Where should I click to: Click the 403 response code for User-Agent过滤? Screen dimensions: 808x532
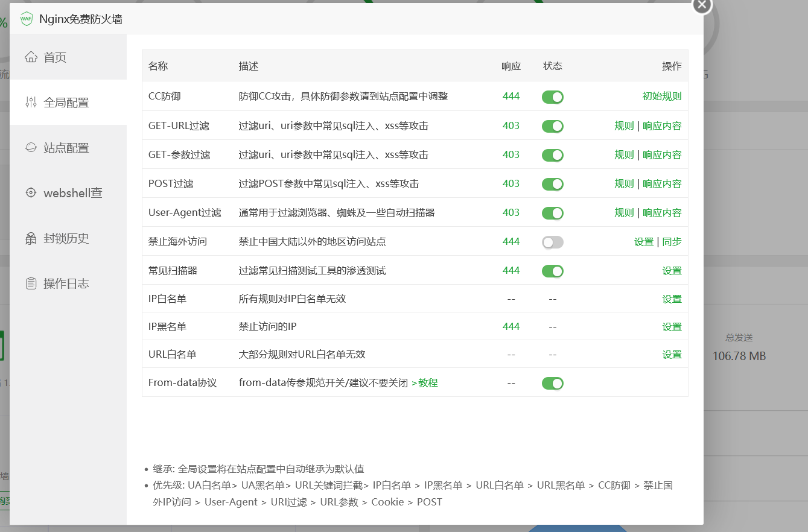coord(511,212)
